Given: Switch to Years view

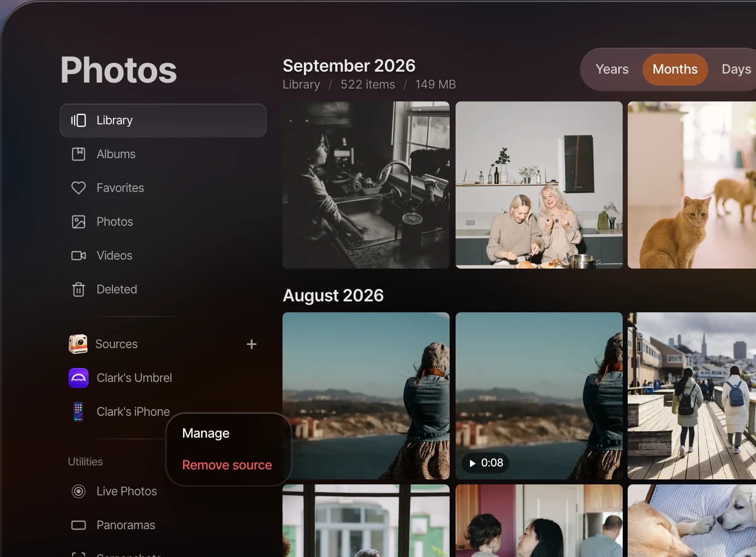Looking at the screenshot, I should [x=612, y=69].
